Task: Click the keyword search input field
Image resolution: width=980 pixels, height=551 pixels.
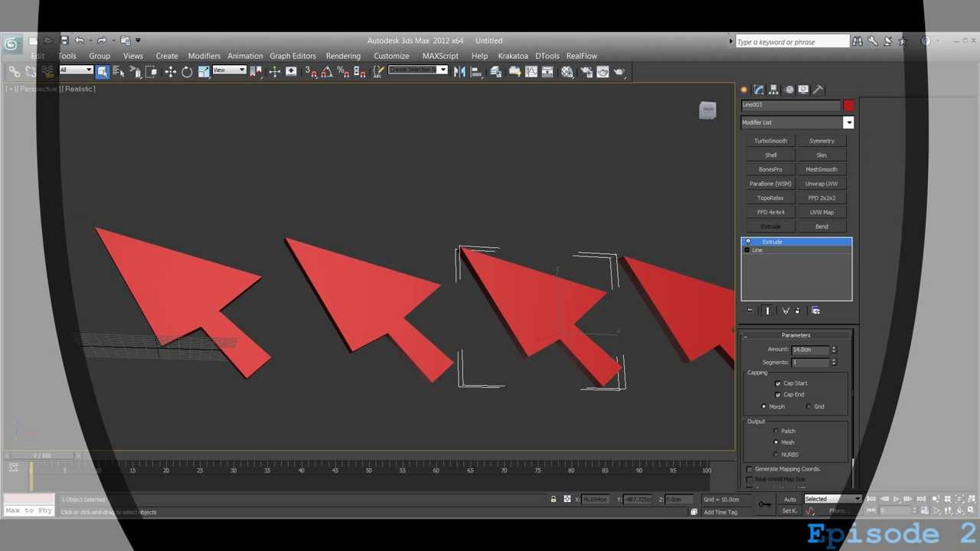Action: click(x=792, y=41)
